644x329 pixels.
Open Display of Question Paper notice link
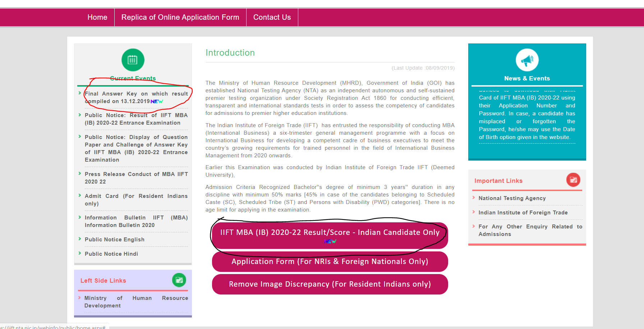(x=136, y=148)
